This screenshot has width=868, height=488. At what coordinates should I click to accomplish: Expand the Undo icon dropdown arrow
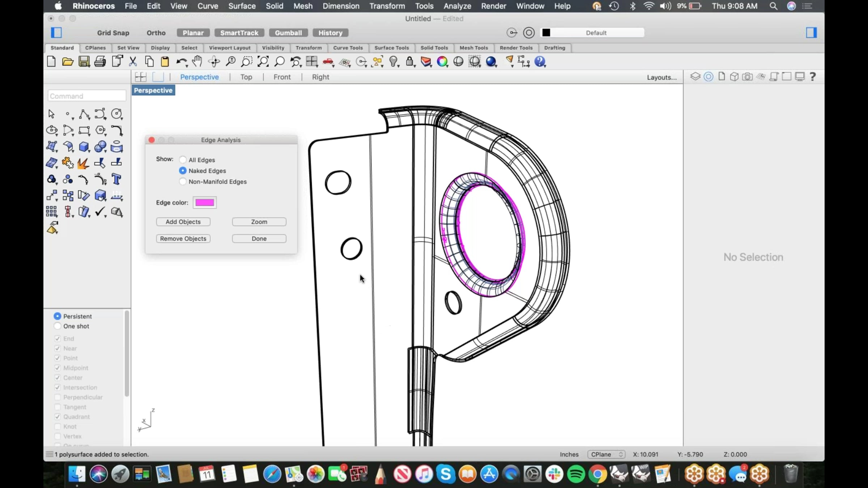[187, 66]
